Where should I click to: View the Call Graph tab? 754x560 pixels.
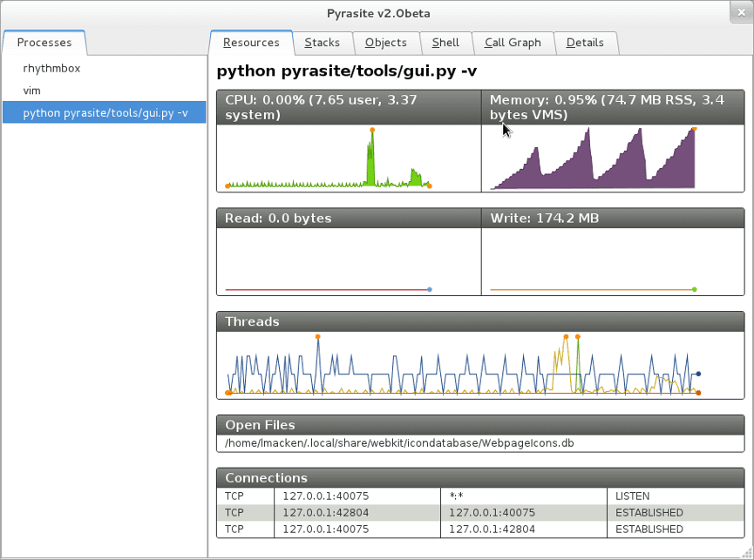tap(513, 42)
